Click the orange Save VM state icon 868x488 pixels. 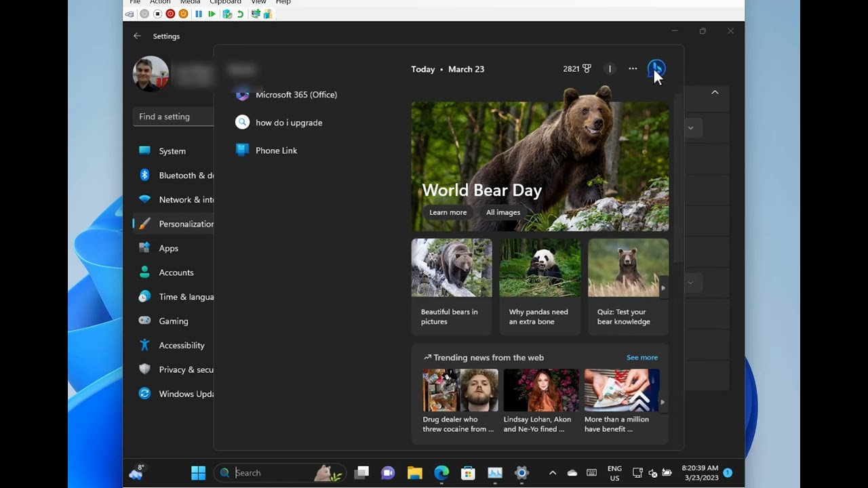click(x=183, y=14)
